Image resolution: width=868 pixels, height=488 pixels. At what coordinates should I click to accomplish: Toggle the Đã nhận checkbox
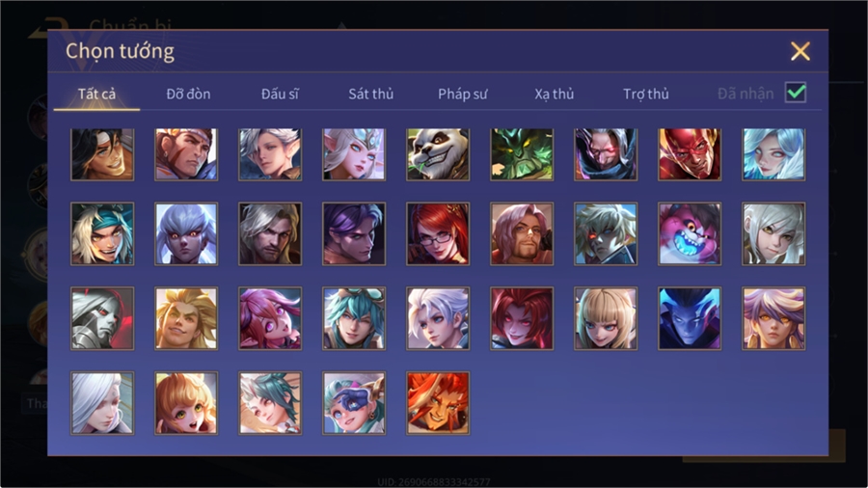tap(796, 93)
